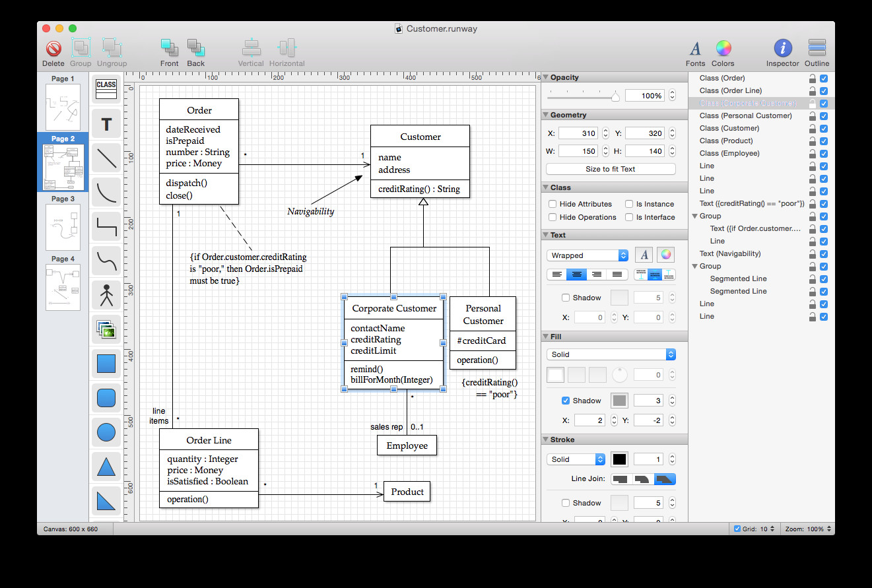Viewport: 872px width, 588px height.
Task: Enable Hide Operations checkbox
Action: click(x=553, y=217)
